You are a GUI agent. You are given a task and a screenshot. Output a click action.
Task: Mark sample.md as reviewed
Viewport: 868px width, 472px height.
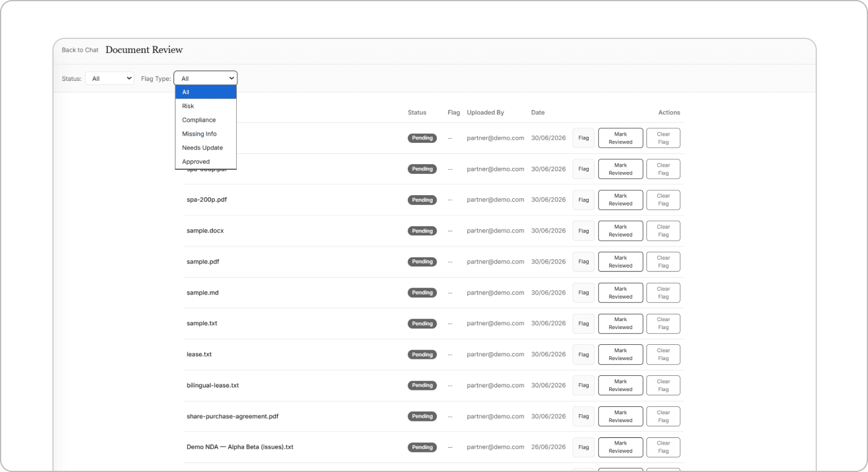tap(620, 293)
